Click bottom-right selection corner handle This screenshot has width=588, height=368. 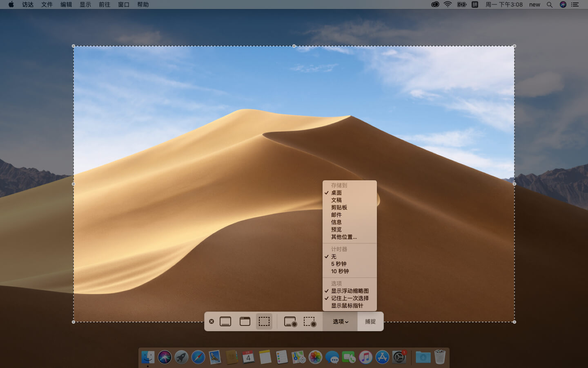click(514, 322)
